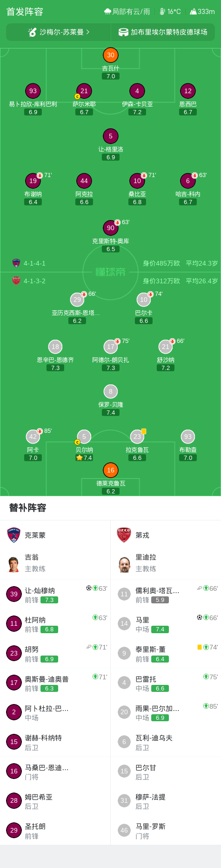Tap Clermont club crest beside 4-1-4-1
The image size is (221, 868).
click(x=16, y=263)
